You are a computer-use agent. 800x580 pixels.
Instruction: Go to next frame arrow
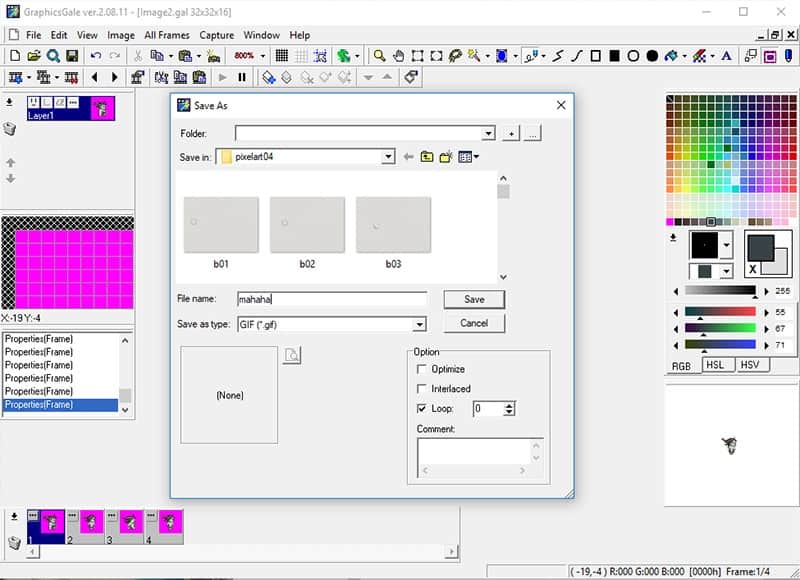tap(114, 77)
